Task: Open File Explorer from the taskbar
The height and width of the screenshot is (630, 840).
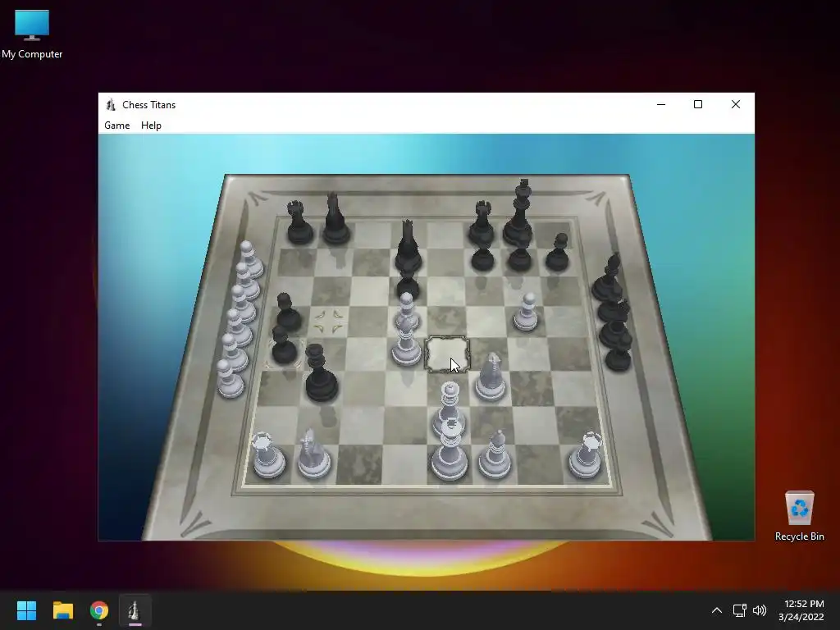Action: click(62, 610)
